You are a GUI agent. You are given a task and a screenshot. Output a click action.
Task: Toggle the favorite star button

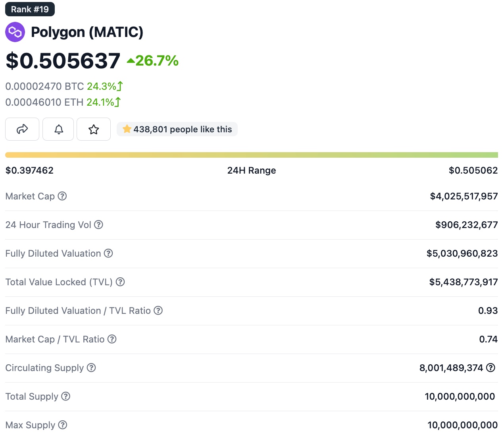(x=94, y=129)
